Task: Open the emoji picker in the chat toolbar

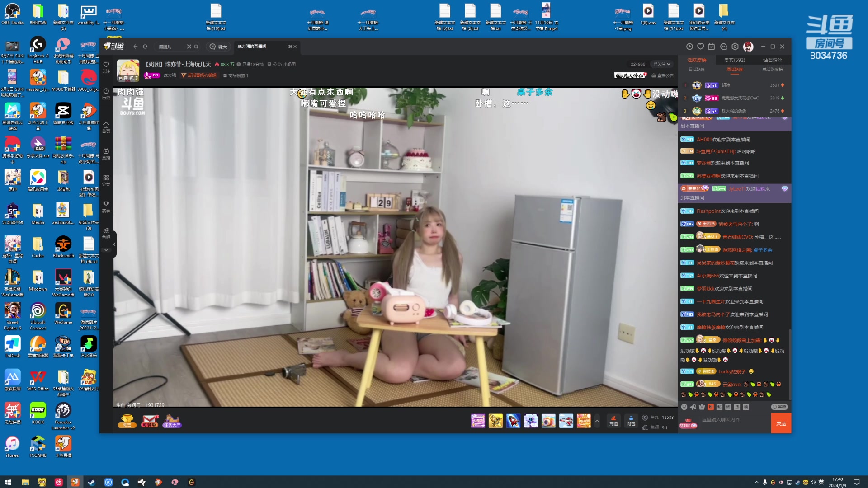Action: pyautogui.click(x=684, y=407)
